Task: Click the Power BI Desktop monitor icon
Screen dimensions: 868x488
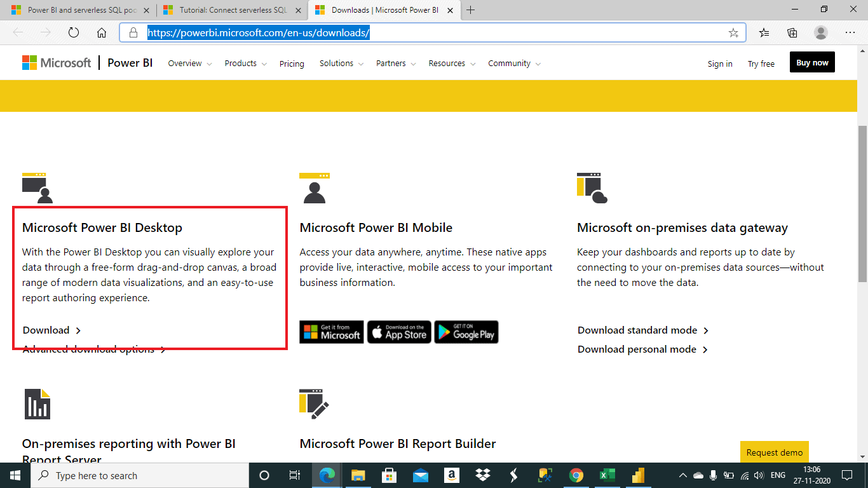Action: [37, 187]
